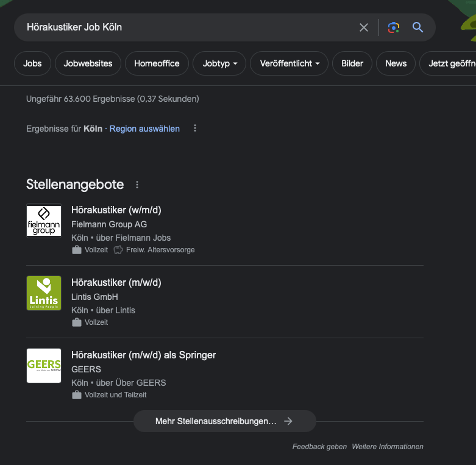This screenshot has height=465, width=476.
Task: Filter results by Homeoffice
Action: (x=157, y=63)
